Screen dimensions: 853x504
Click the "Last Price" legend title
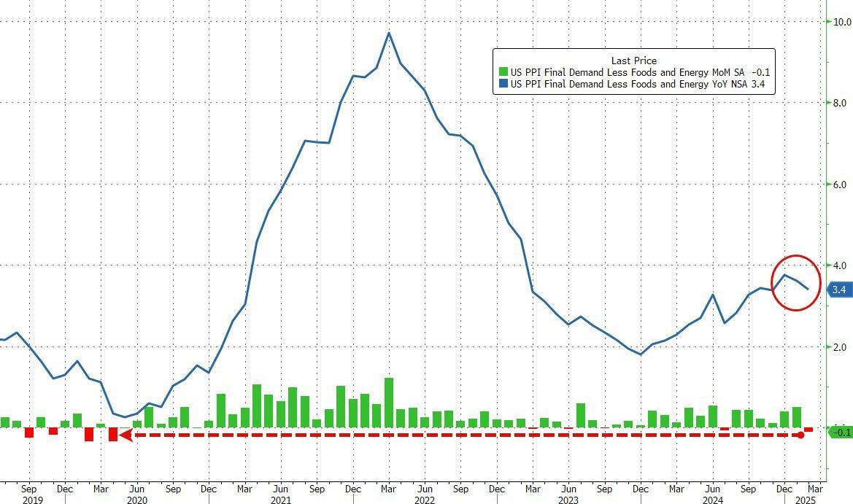point(633,61)
